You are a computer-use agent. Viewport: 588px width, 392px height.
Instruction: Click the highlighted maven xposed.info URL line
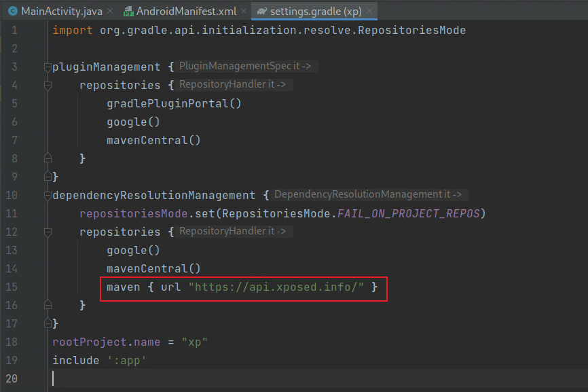(x=241, y=287)
